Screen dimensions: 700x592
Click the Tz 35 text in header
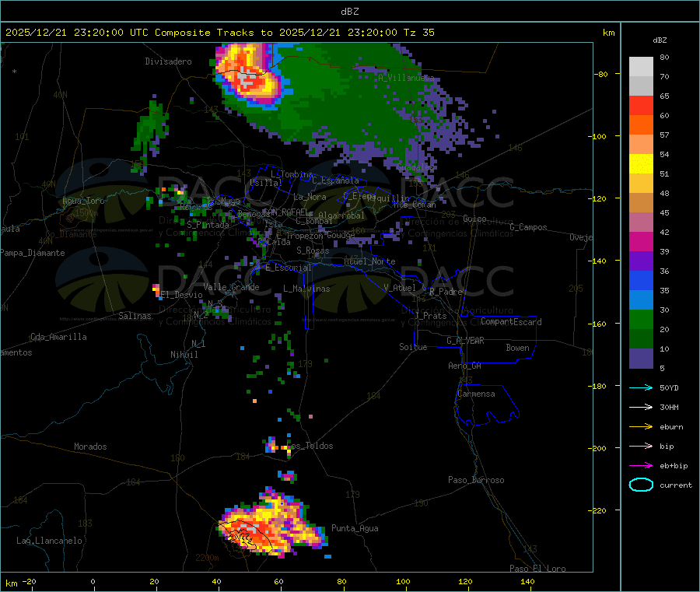(x=419, y=33)
